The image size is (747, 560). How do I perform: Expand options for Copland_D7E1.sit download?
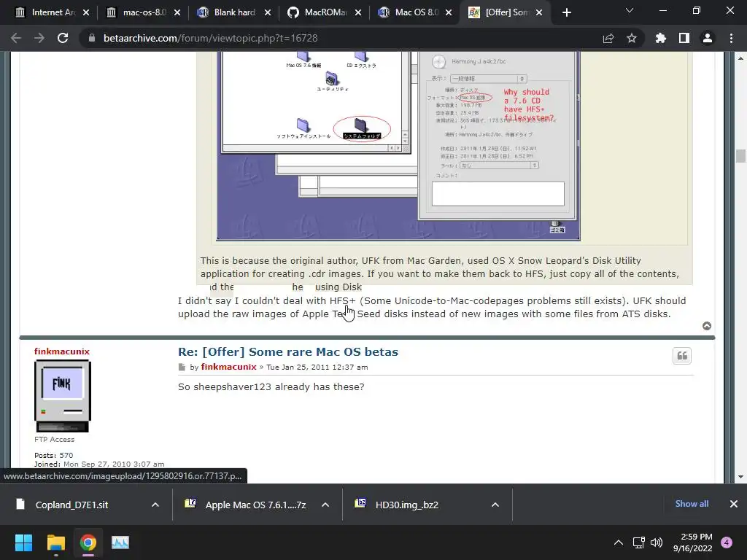[155, 505]
